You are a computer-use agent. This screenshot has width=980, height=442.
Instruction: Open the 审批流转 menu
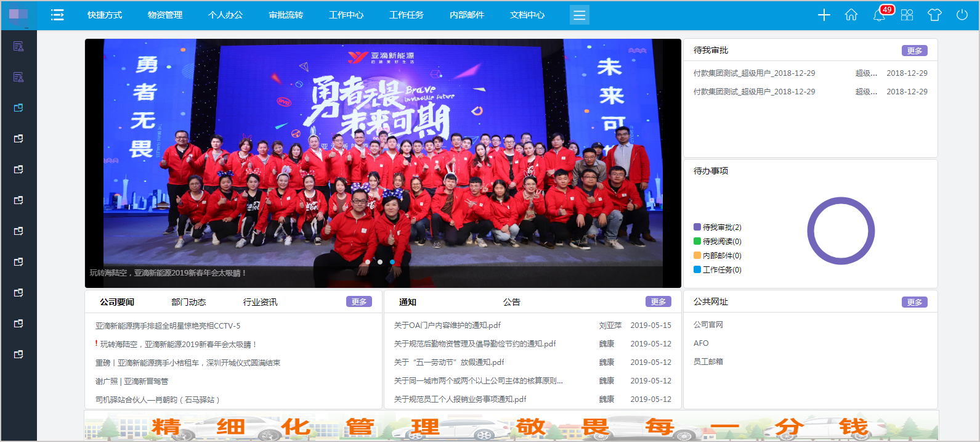tap(286, 15)
